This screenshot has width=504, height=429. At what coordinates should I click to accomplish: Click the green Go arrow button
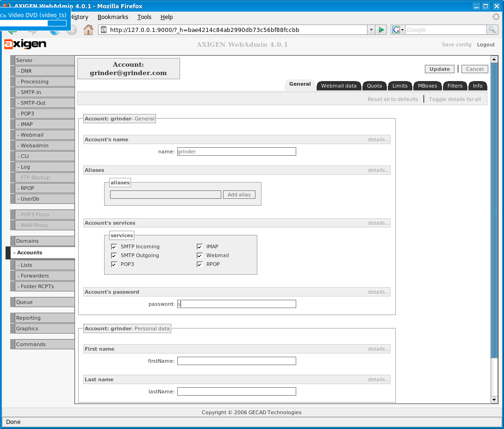(x=381, y=30)
